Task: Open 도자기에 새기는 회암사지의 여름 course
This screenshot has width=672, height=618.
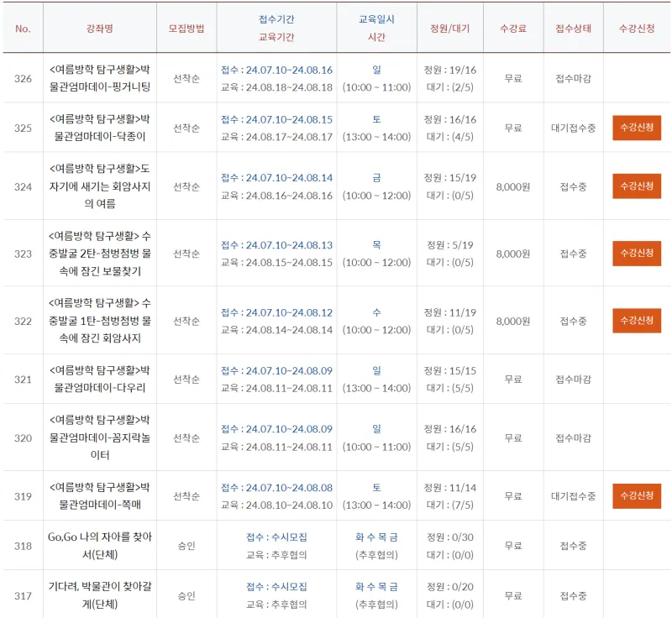Action: point(100,186)
